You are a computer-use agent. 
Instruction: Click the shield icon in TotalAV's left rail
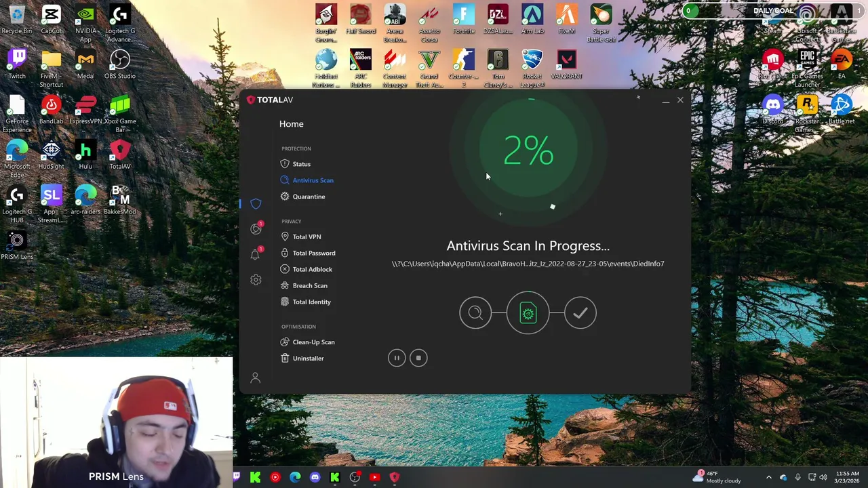coord(256,204)
